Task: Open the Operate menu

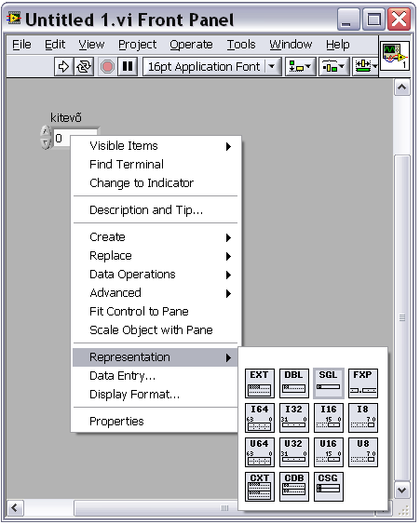Action: point(191,45)
